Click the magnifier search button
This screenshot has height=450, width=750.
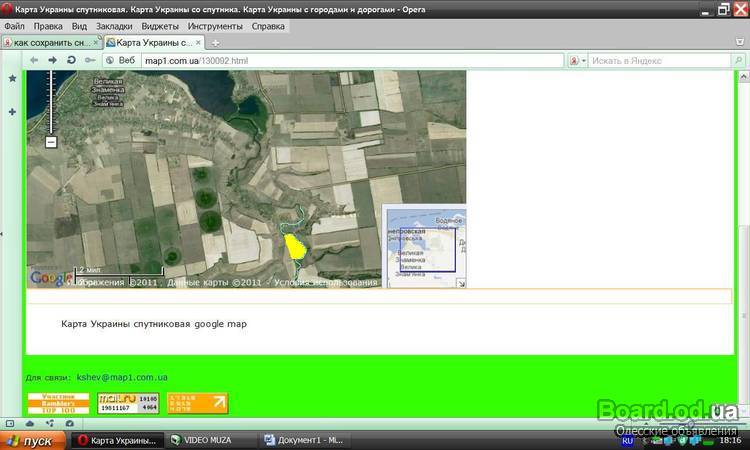[738, 61]
